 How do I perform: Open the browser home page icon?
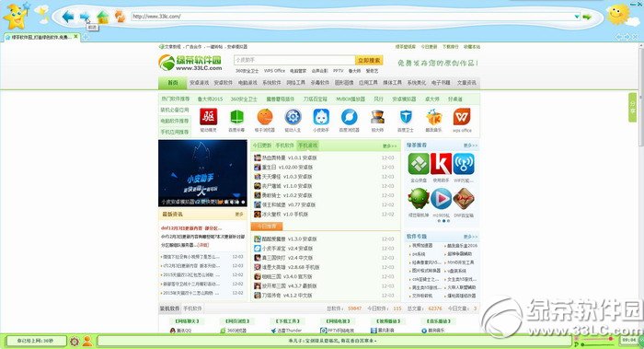tap(103, 17)
